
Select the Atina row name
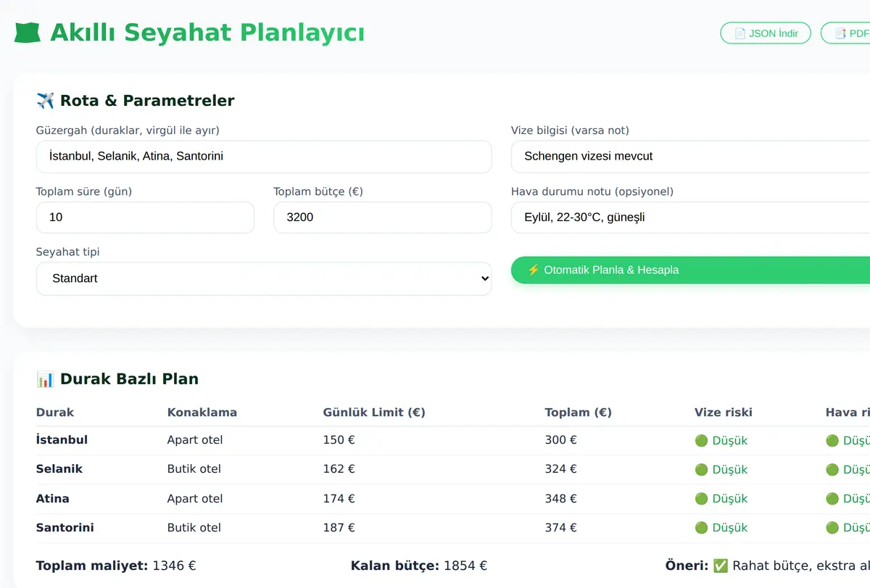pyautogui.click(x=53, y=499)
